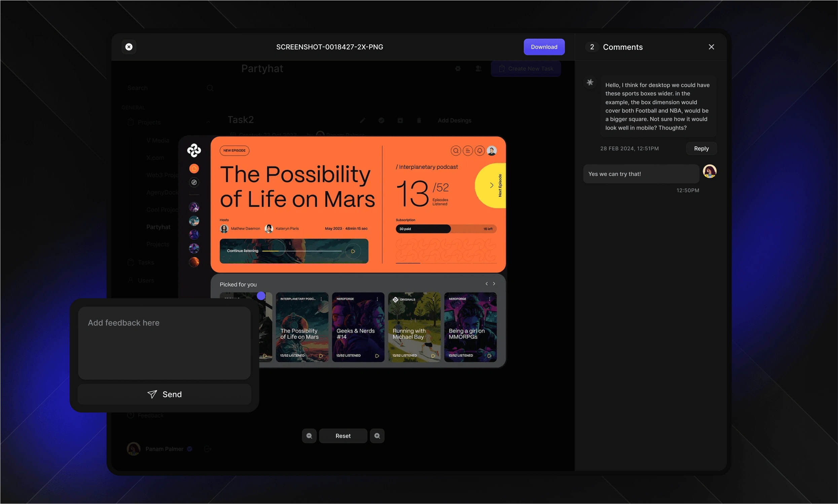Screen dimensions: 838x504
Task: Click the commenter avatar beside 'Yes we can try that!'
Action: 709,171
